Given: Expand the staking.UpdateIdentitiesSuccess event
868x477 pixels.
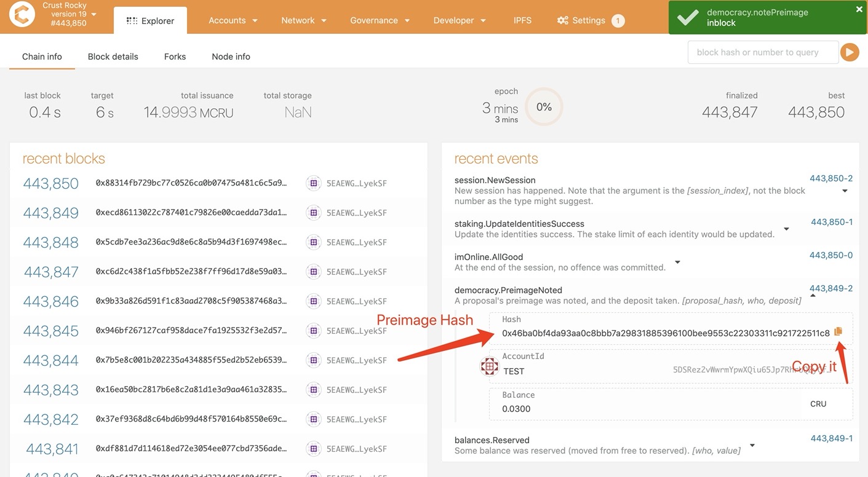Looking at the screenshot, I should (786, 229).
